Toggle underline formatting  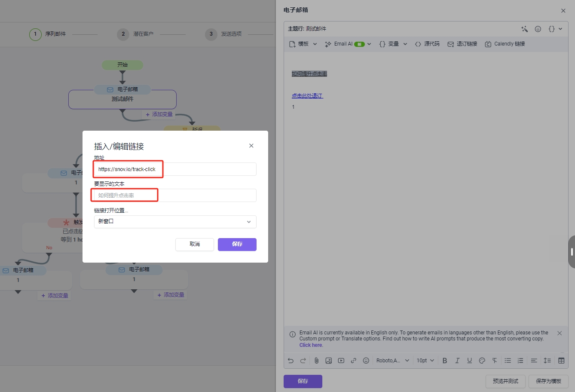470,361
